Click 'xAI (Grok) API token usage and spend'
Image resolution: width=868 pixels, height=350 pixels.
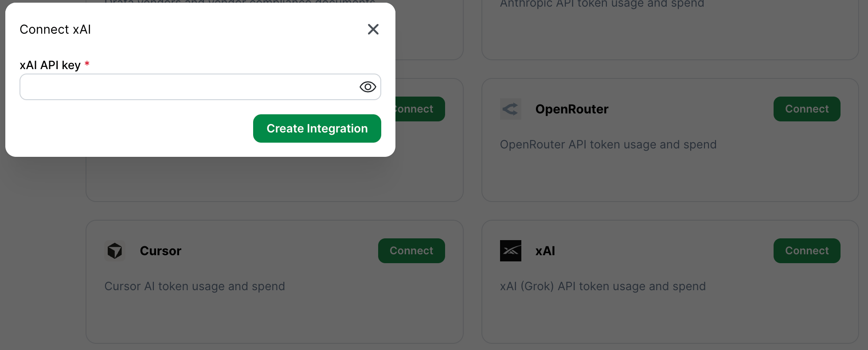pyautogui.click(x=603, y=287)
